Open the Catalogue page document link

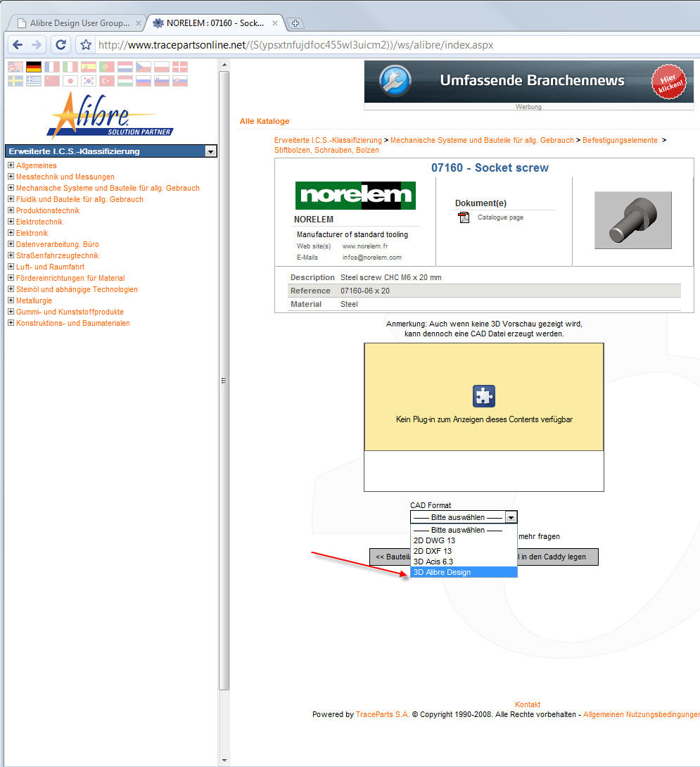[500, 217]
